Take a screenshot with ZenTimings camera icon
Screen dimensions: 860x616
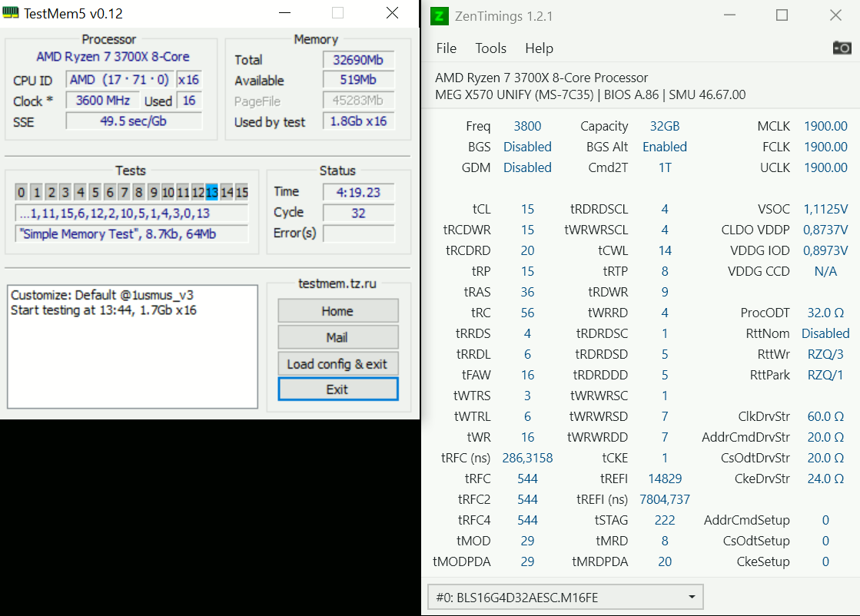[842, 48]
